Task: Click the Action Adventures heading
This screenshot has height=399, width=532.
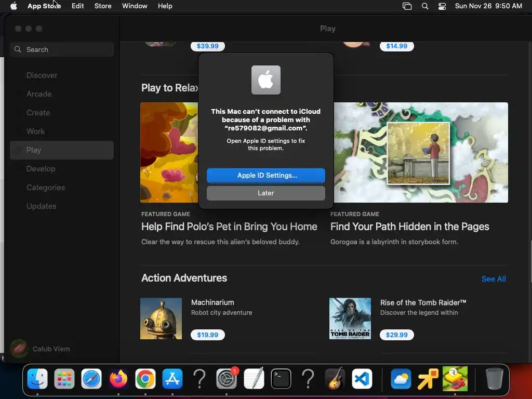Action: 184,278
